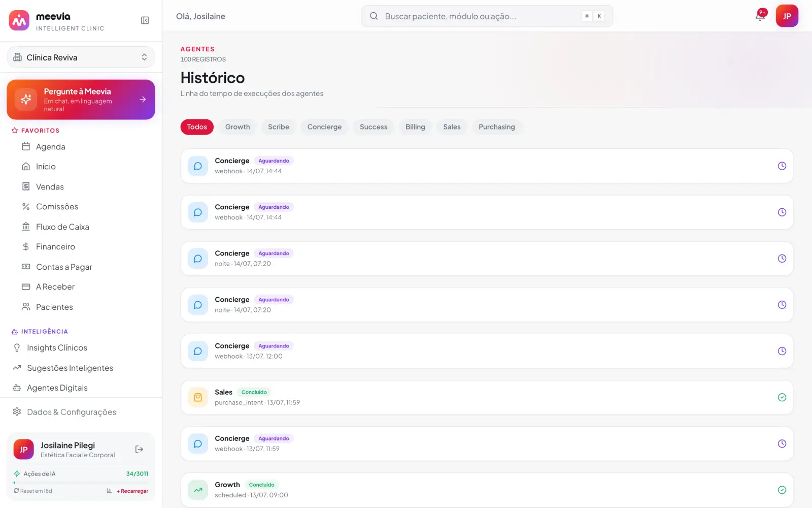Click the Vendas receipt icon
Image resolution: width=812 pixels, height=508 pixels.
(x=26, y=186)
